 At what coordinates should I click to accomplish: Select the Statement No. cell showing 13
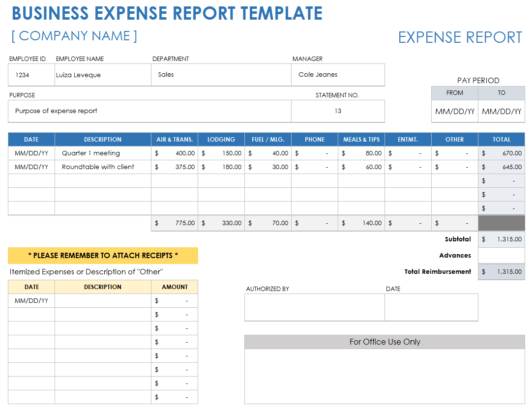point(338,111)
